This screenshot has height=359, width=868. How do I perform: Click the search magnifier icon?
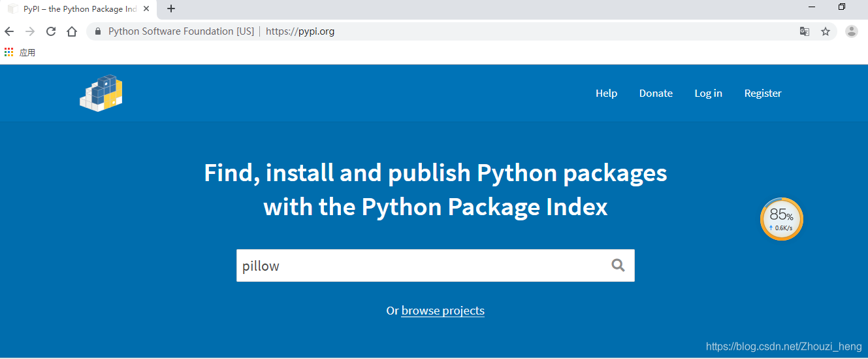[618, 265]
